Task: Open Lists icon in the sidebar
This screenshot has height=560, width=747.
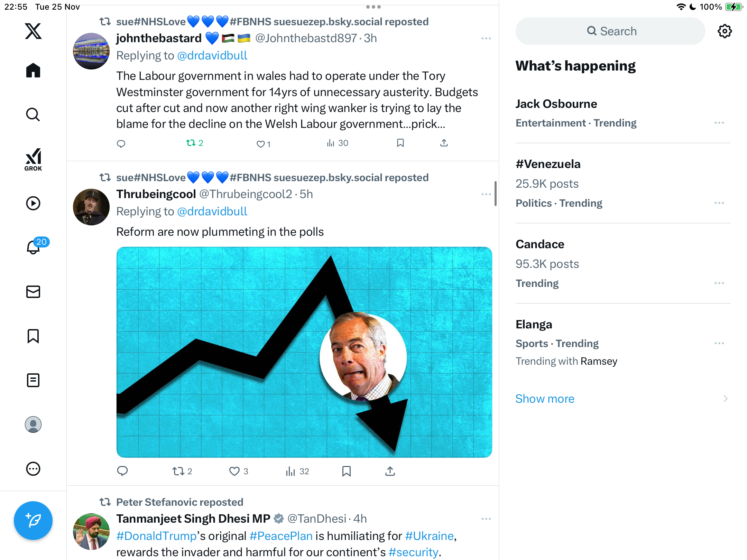Action: pos(33,380)
